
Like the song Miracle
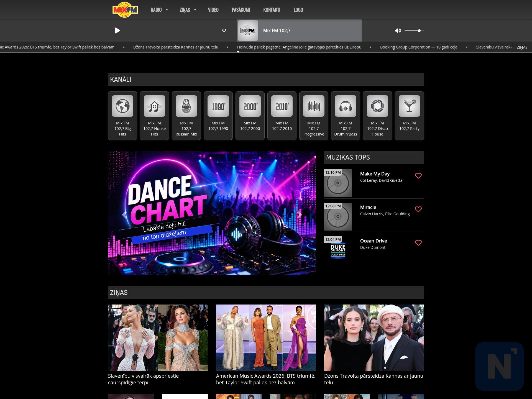(418, 209)
